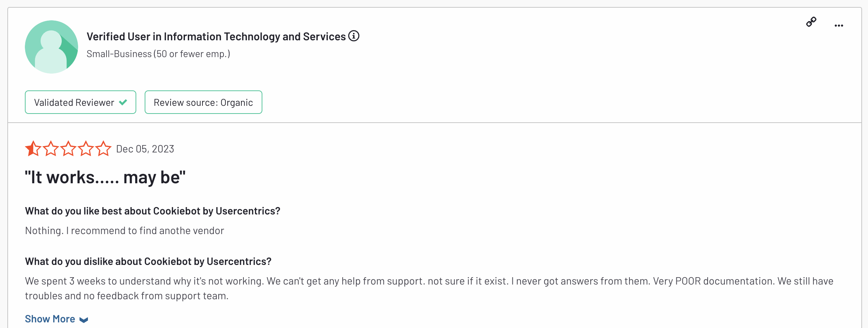Screen dimensions: 868x328
Task: Expand the options via the three-dot menu
Action: click(x=839, y=25)
